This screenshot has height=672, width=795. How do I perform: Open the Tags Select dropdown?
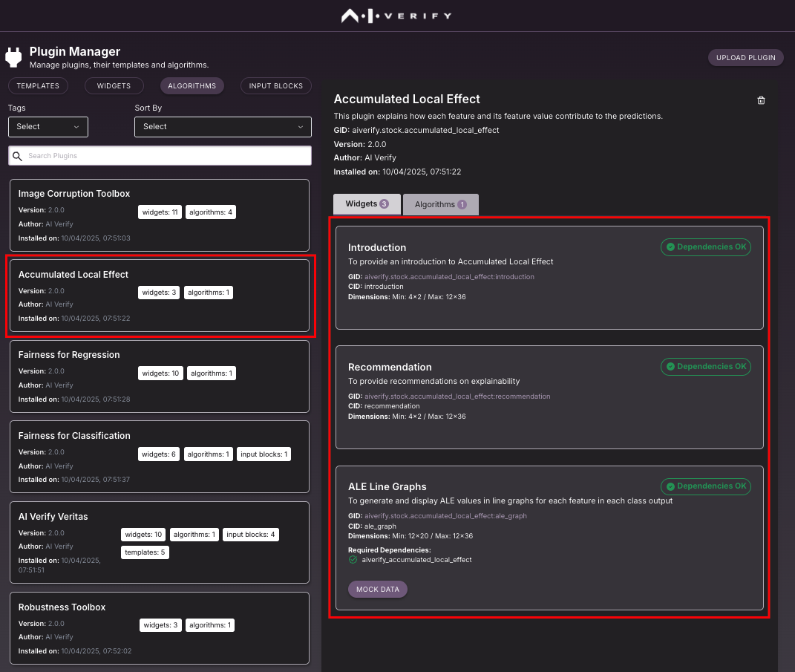click(48, 127)
